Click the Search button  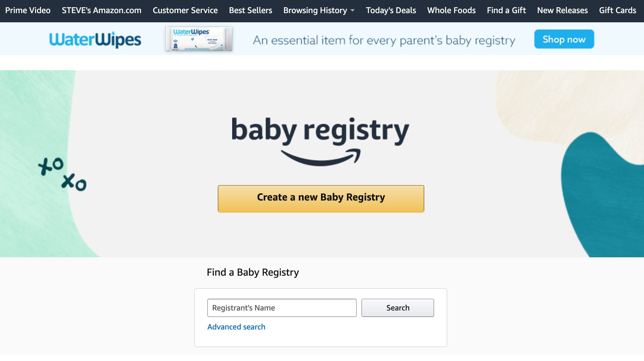point(397,308)
